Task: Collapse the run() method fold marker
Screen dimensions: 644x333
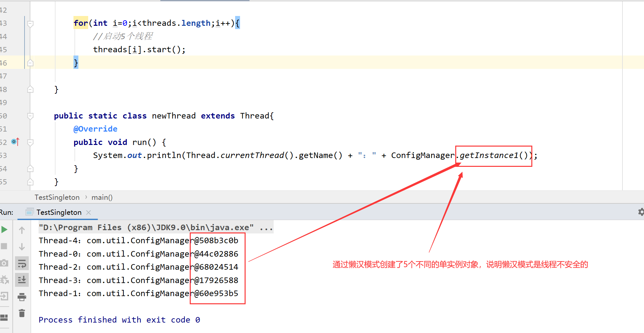Action: [30, 142]
